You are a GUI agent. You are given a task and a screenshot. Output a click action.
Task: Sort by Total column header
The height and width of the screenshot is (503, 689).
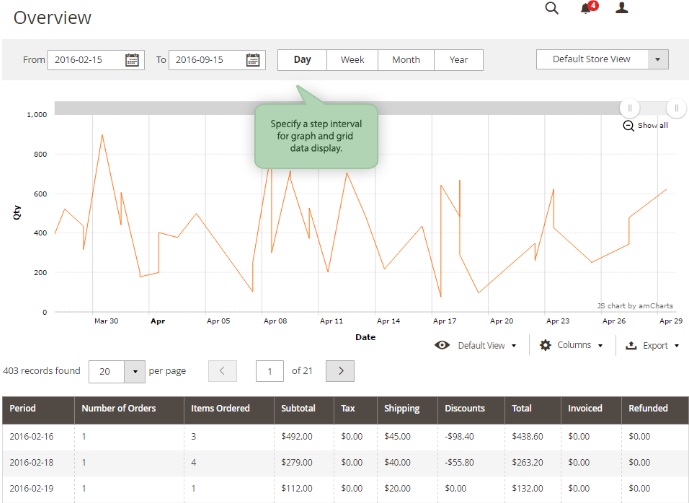[533, 410]
